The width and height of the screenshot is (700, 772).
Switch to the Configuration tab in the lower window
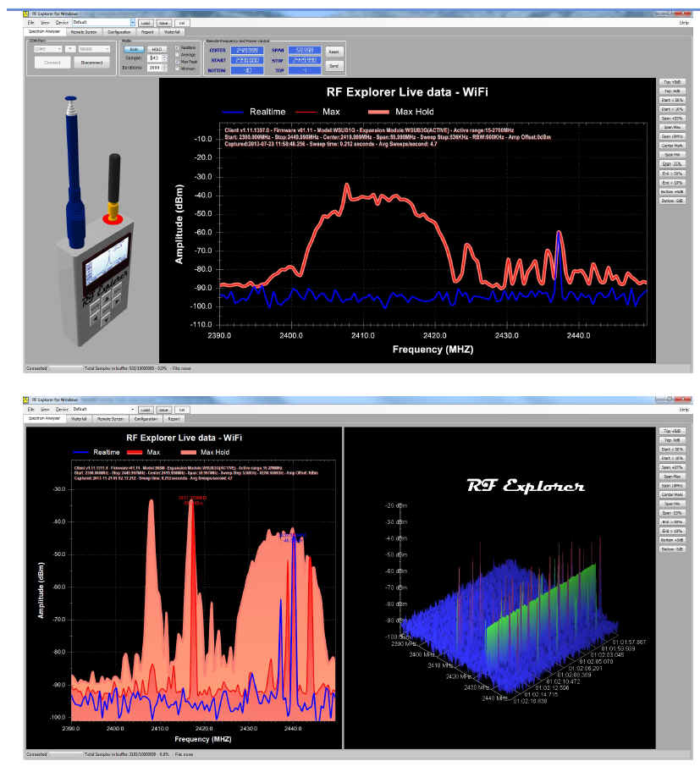pos(146,419)
